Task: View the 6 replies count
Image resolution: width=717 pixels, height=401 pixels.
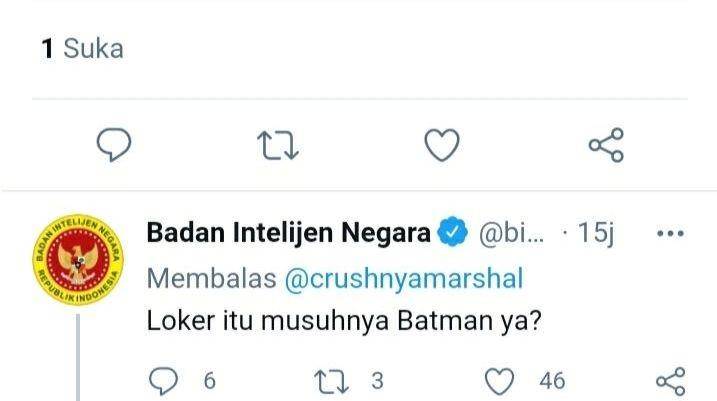Action: coord(209,381)
